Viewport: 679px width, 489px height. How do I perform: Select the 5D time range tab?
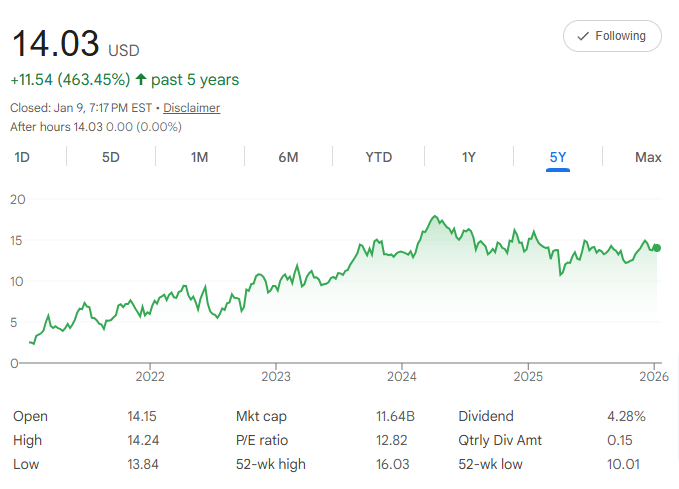pos(111,157)
